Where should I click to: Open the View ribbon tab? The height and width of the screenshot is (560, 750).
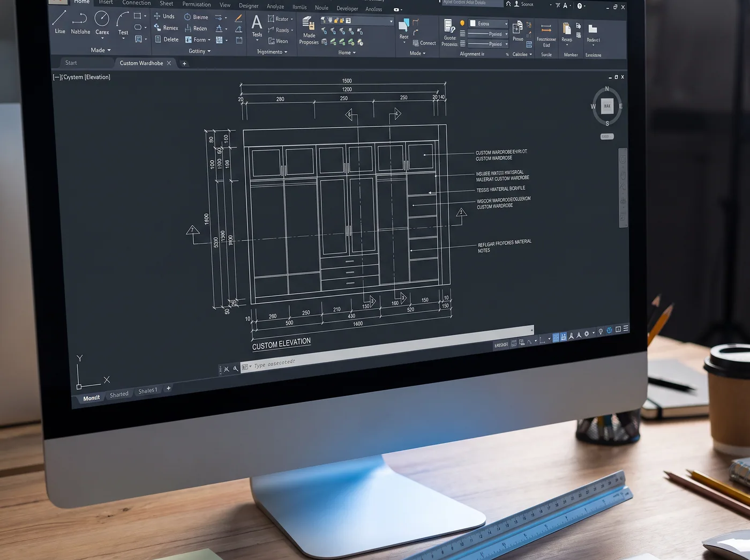point(225,5)
